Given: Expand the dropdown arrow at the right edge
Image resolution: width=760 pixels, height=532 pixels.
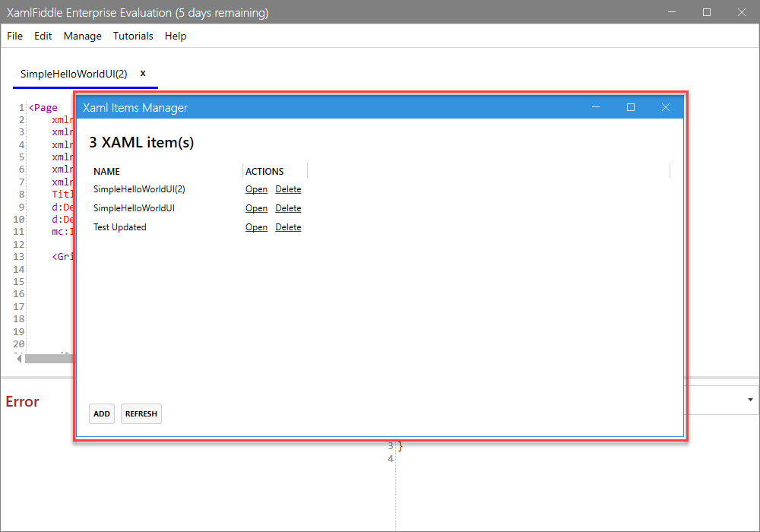Looking at the screenshot, I should [x=750, y=400].
